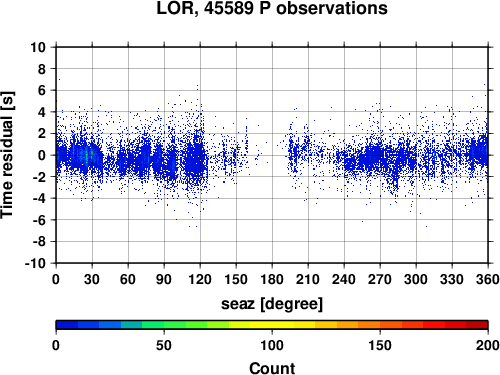Screen dimensions: 500x375
Task: Click the dark red end of the colorbar
Action: [477, 325]
